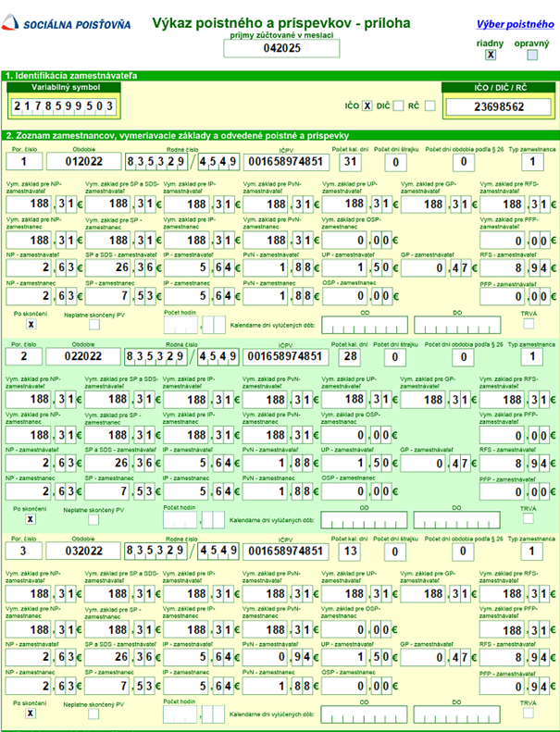Toggle the RČ checkbox
The width and height of the screenshot is (560, 732).
(x=429, y=106)
